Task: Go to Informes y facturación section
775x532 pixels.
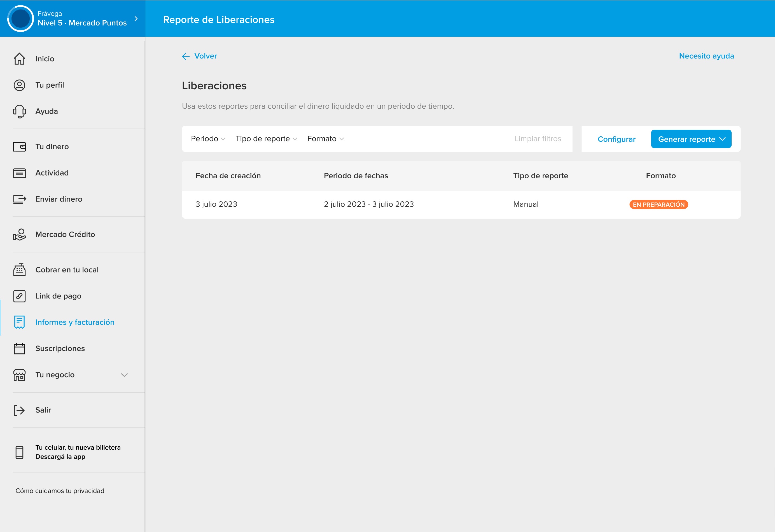Action: [75, 322]
